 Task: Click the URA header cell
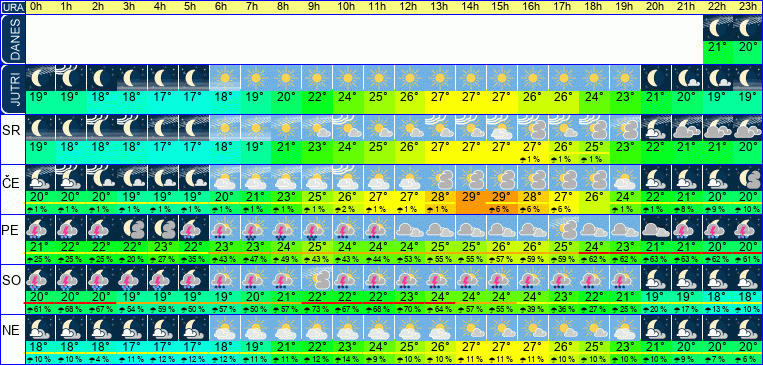(13, 8)
